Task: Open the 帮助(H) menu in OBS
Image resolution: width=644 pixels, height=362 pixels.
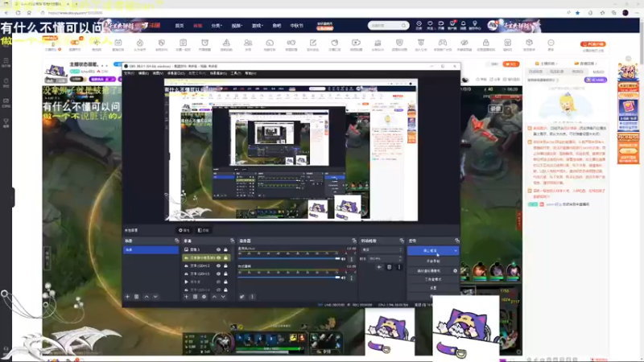Action: 250,73
